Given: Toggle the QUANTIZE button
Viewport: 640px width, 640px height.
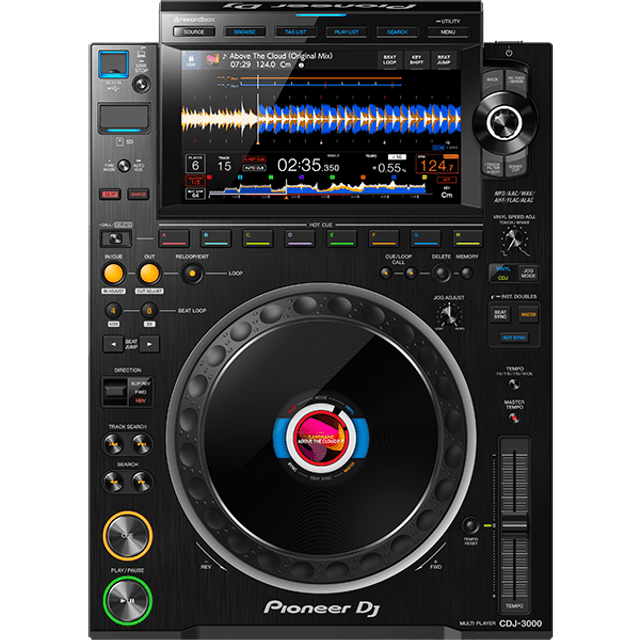Looking at the screenshot, I should pyautogui.click(x=138, y=194).
